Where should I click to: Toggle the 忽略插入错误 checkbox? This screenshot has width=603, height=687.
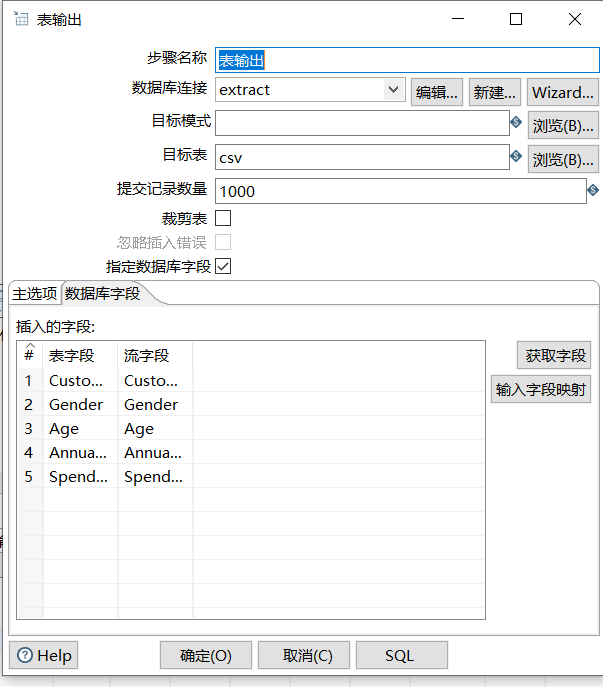[x=223, y=242]
